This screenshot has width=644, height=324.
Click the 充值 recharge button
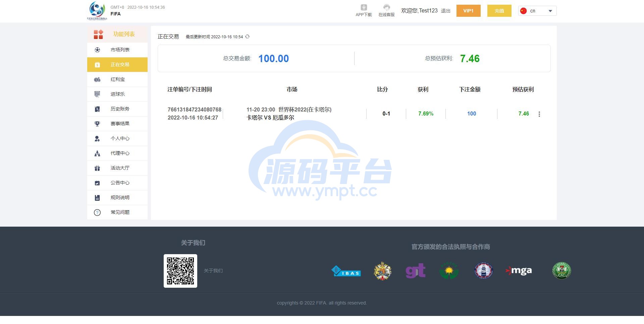[499, 11]
